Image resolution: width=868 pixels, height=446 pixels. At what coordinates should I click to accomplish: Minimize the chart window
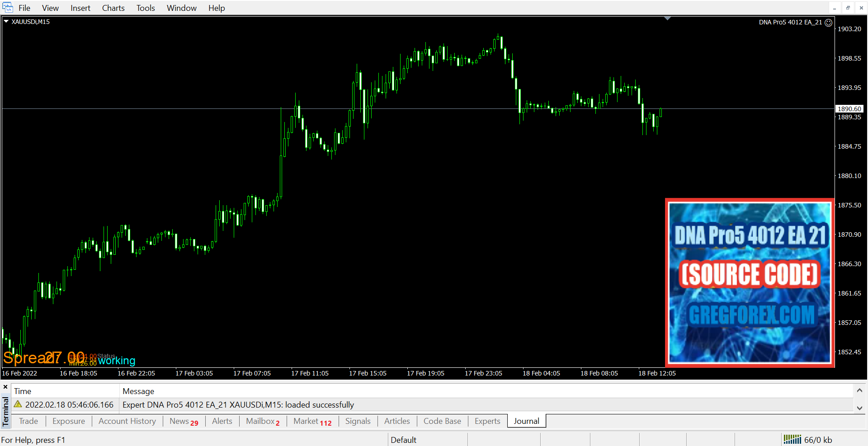point(835,8)
